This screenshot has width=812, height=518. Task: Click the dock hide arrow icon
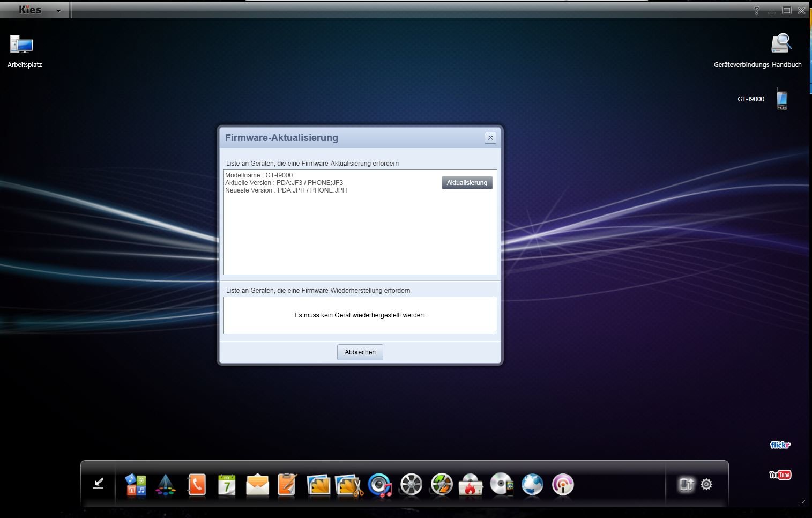tap(98, 484)
